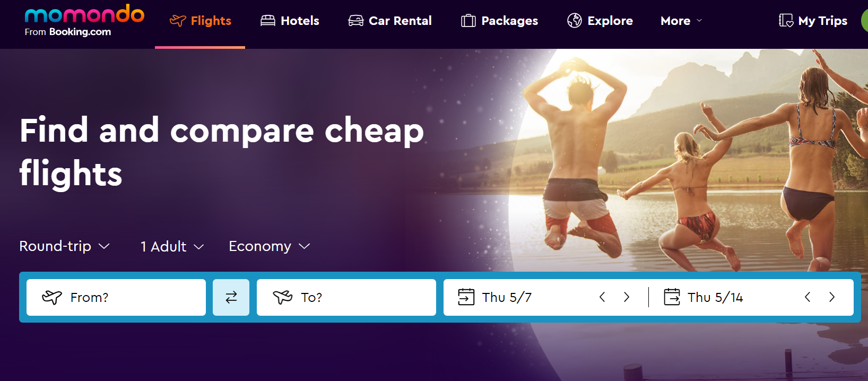Click the departure calendar icon
Viewport: 868px width, 381px height.
click(466, 297)
